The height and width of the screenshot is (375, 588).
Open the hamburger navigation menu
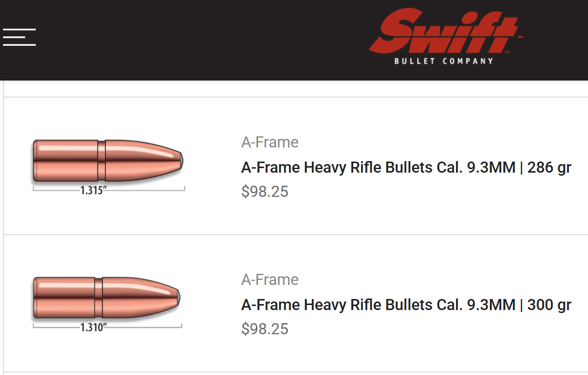[x=19, y=37]
